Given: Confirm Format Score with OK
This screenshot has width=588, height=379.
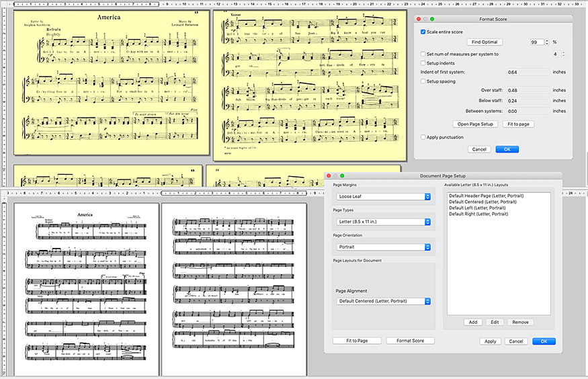Looking at the screenshot, I should click(507, 149).
